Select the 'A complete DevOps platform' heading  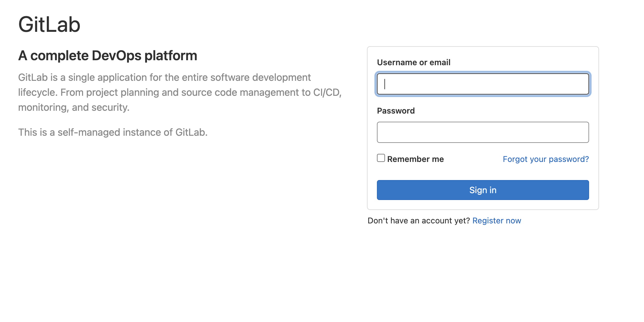(x=108, y=56)
